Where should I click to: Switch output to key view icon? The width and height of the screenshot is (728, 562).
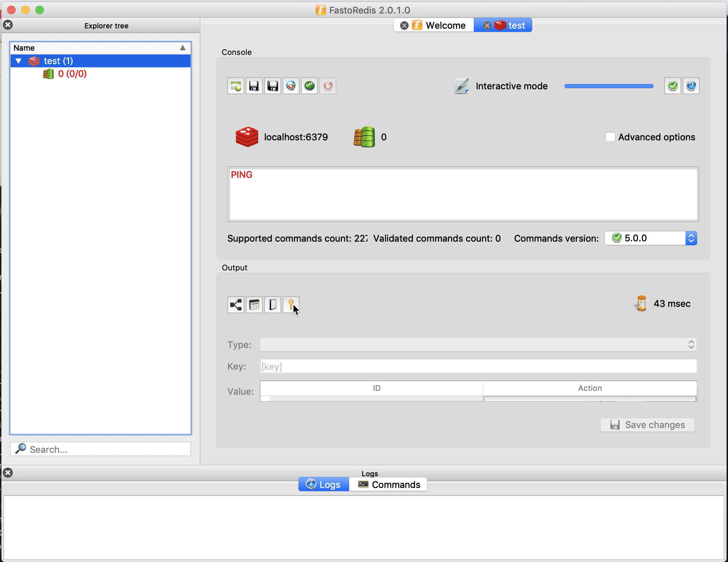[291, 305]
